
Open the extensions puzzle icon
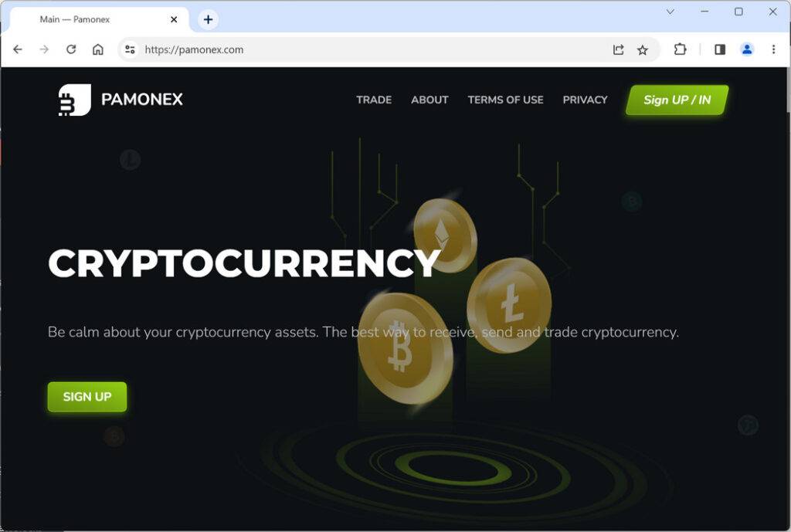coord(680,49)
